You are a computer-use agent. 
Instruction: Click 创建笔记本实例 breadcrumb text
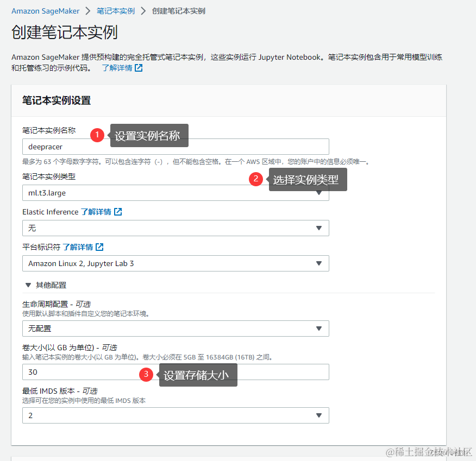click(178, 11)
